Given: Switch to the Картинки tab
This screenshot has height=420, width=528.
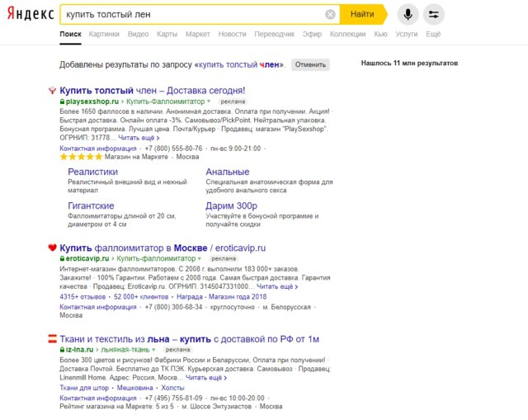Looking at the screenshot, I should tap(104, 34).
